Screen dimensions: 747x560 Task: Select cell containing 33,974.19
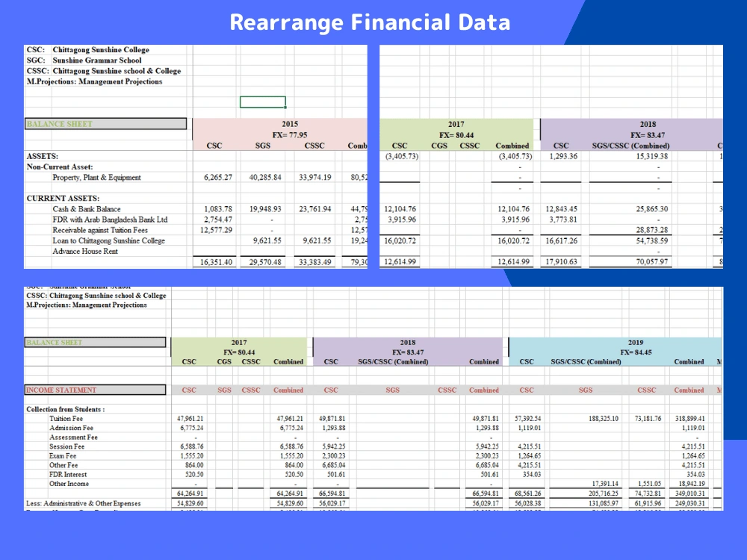[x=314, y=177]
